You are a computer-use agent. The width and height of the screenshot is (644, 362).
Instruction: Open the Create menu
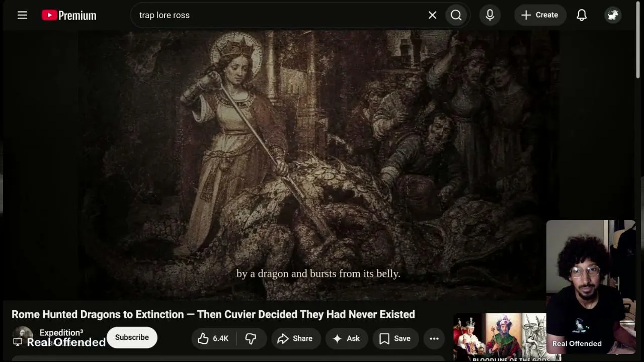pyautogui.click(x=540, y=15)
